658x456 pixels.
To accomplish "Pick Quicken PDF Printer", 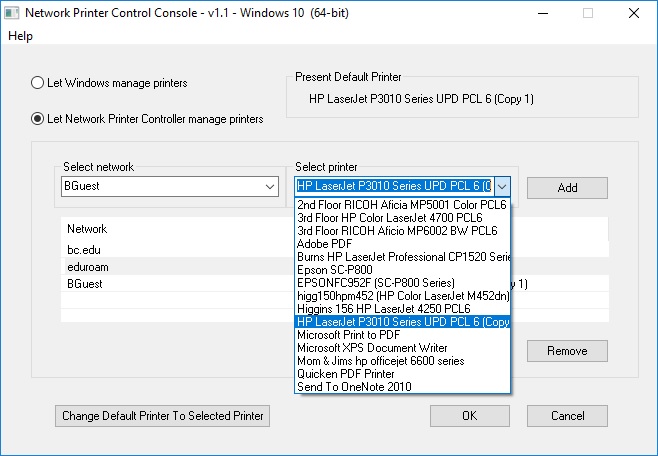I will pos(402,374).
